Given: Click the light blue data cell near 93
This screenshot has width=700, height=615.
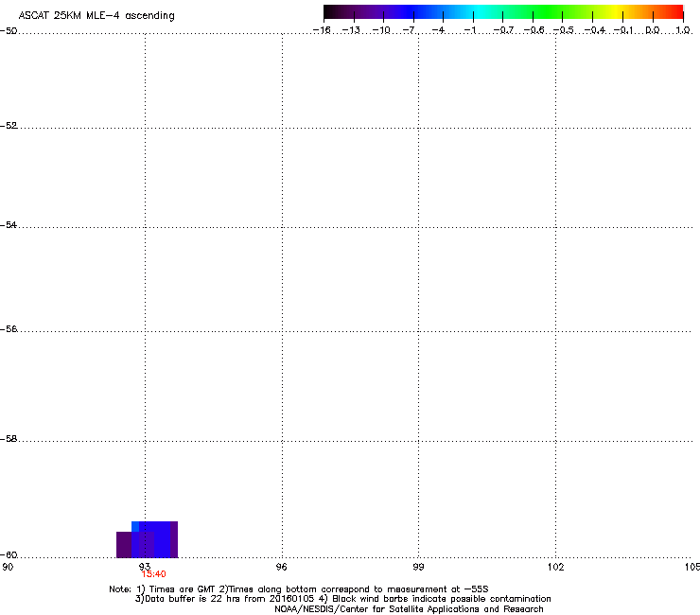Looking at the screenshot, I should 135,526.
